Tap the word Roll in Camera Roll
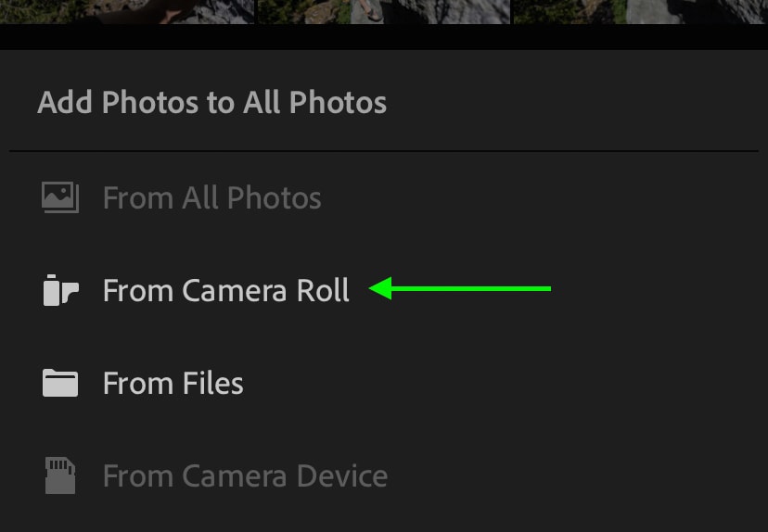The height and width of the screenshot is (532, 768). [322, 290]
